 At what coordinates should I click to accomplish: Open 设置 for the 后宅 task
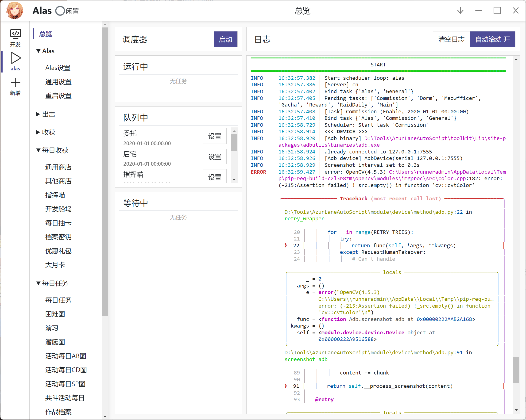point(214,157)
